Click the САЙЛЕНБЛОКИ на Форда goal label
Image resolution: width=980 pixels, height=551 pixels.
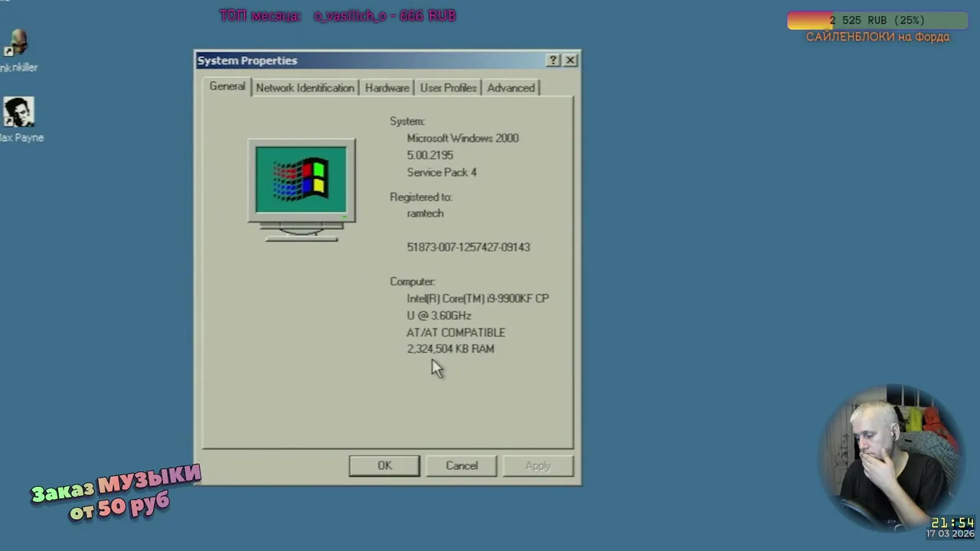(877, 37)
